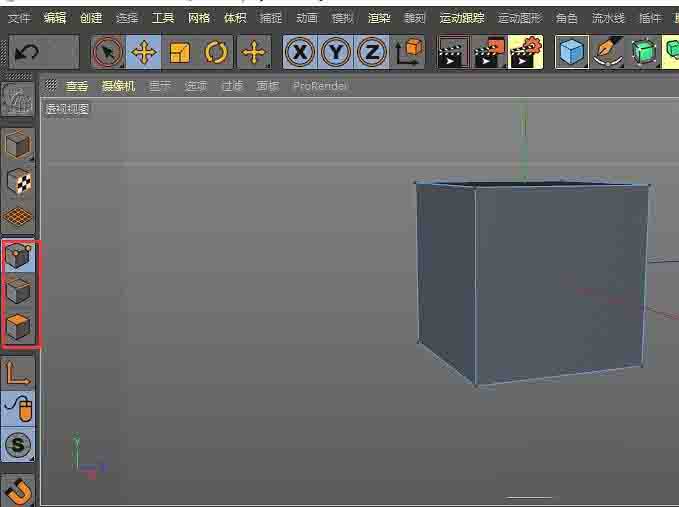Activate the Move tool
This screenshot has height=507, width=679.
click(143, 52)
